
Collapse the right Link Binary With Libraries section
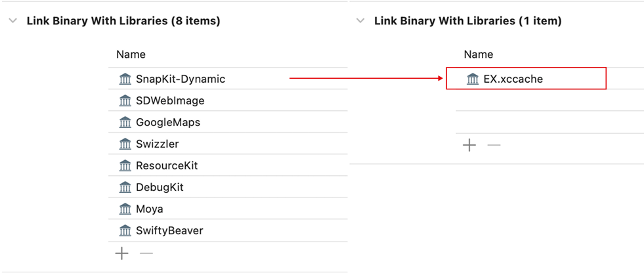pyautogui.click(x=360, y=21)
